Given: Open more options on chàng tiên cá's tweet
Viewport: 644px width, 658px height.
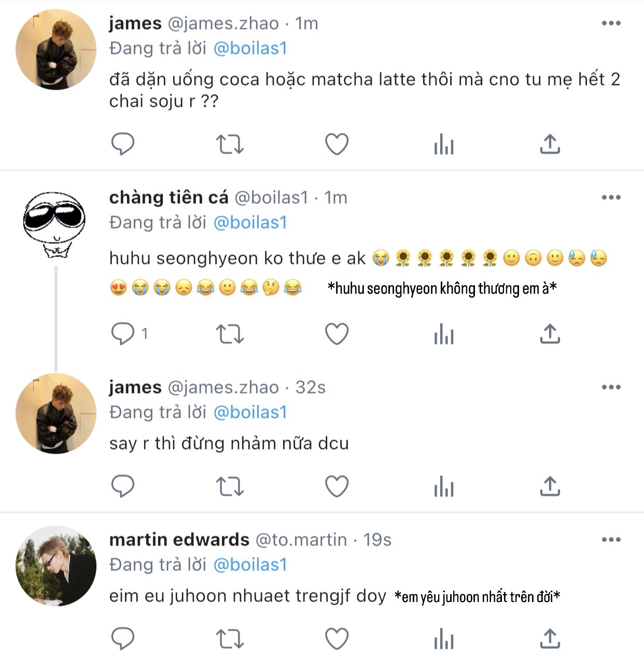Looking at the screenshot, I should [x=611, y=198].
